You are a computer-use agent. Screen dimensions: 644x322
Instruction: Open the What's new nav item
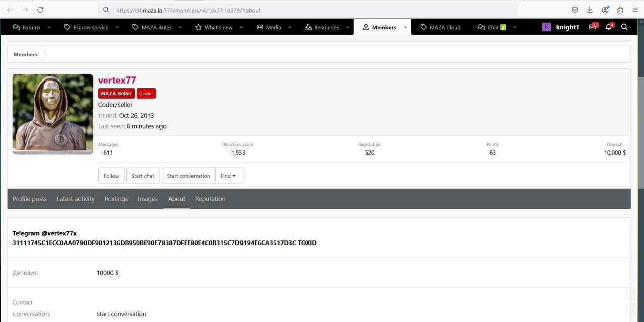pyautogui.click(x=214, y=27)
